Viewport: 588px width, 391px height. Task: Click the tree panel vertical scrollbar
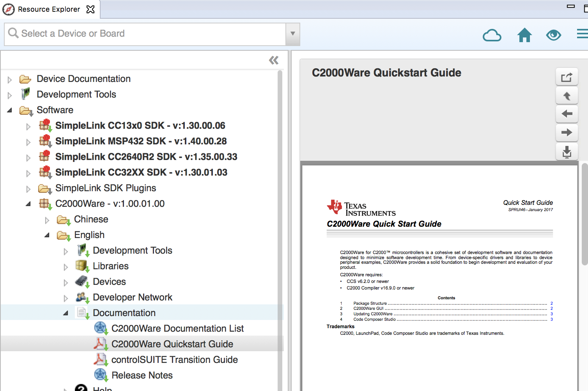pos(280,230)
